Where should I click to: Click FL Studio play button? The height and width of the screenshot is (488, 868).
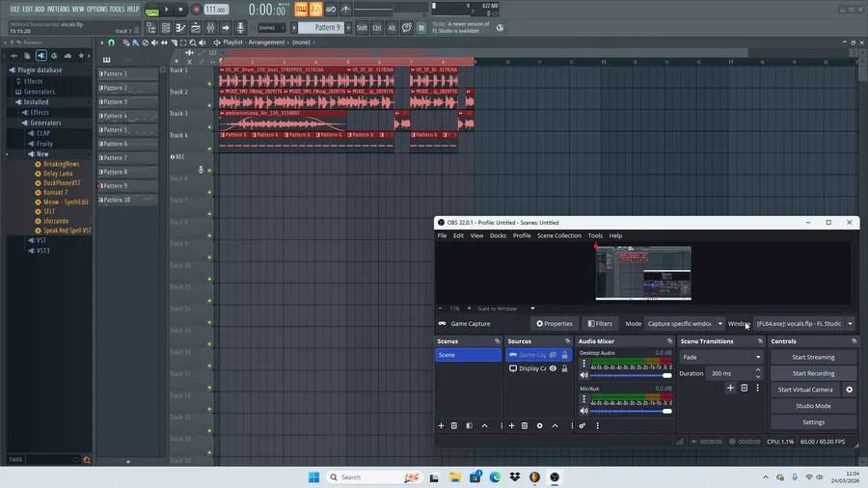(166, 10)
